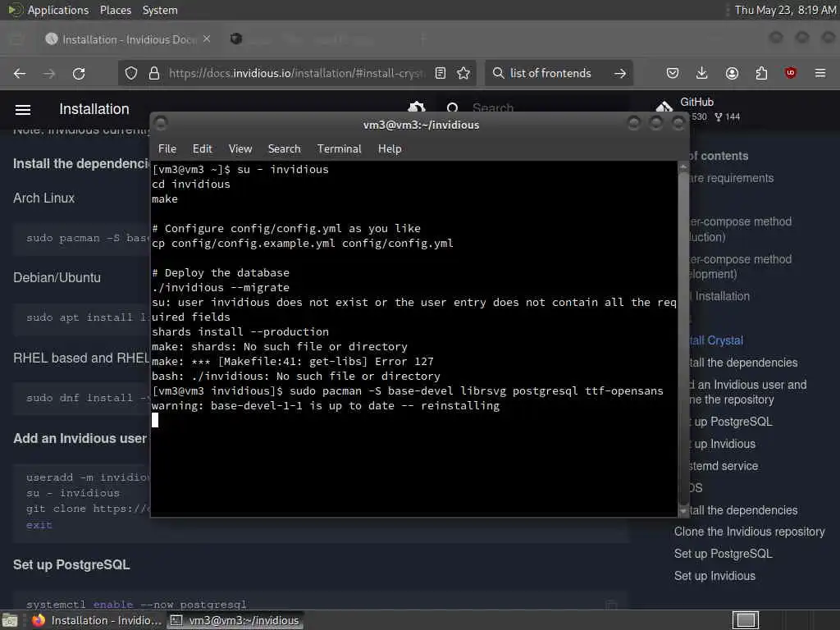840x630 pixels.
Task: Go back in Firefox history
Action: coord(20,73)
